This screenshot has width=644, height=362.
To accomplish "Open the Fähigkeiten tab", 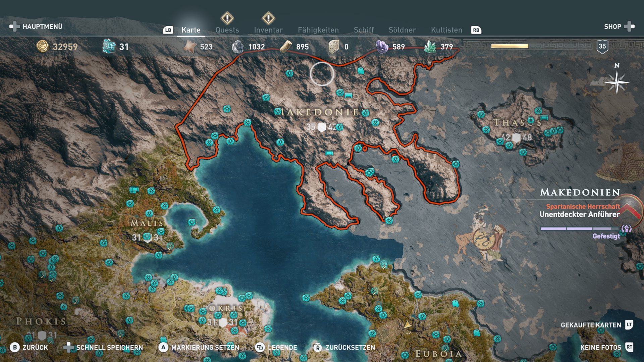I will 318,30.
